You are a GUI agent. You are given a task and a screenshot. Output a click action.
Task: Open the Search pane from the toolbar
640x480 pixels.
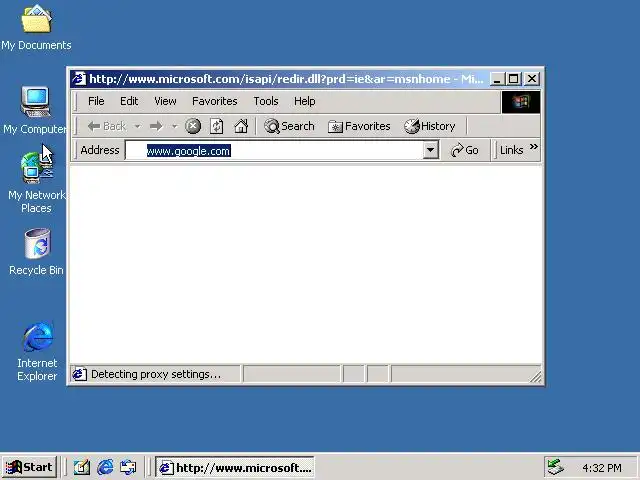click(x=289, y=126)
